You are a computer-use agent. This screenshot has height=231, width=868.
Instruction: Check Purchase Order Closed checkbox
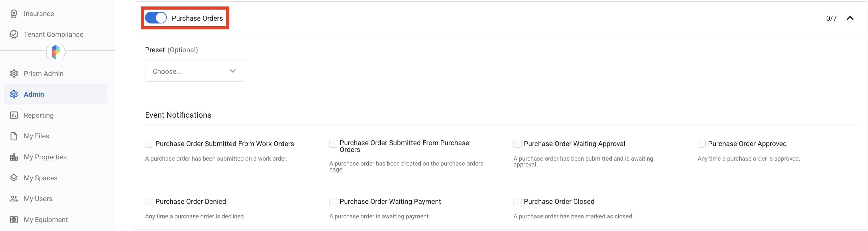(x=517, y=201)
